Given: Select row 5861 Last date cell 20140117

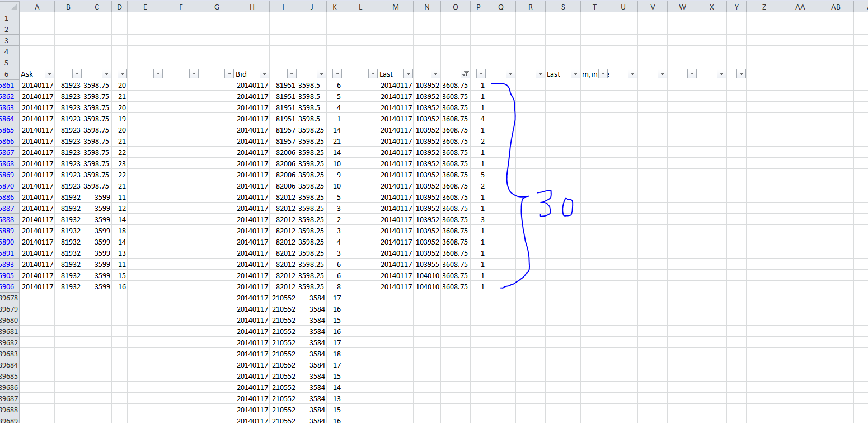Looking at the screenshot, I should coord(396,85).
